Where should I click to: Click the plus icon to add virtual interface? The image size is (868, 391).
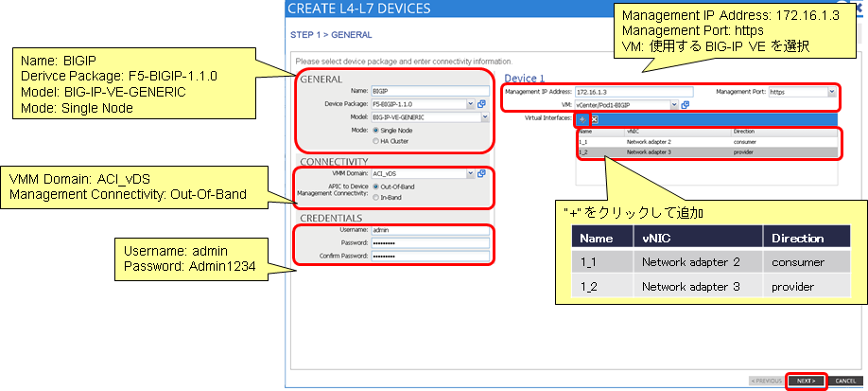pos(582,119)
